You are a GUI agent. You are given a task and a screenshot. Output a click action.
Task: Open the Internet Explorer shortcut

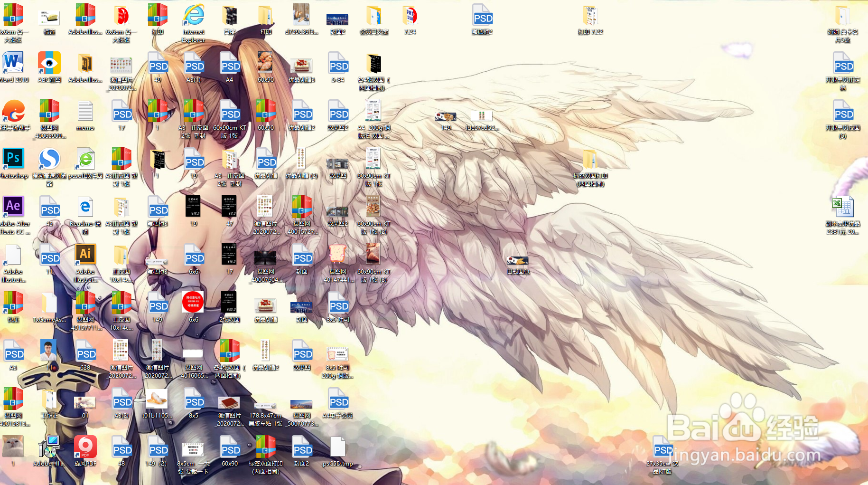194,23
